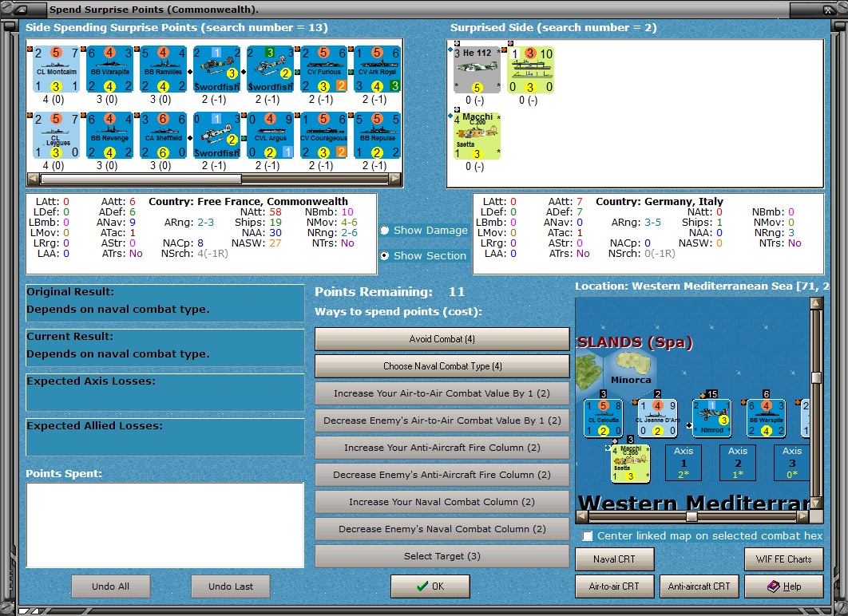The image size is (848, 616).
Task: Click the CV Courageous counter
Action: pyautogui.click(x=324, y=136)
